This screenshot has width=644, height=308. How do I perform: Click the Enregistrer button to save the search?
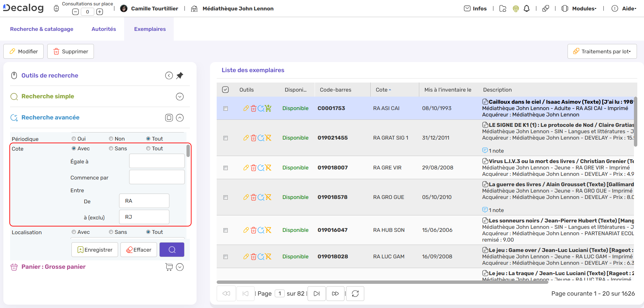95,250
